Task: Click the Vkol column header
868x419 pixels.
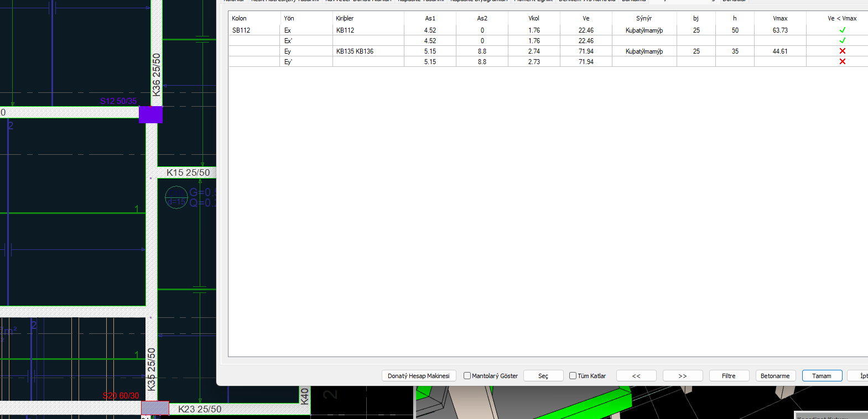Action: (534, 18)
